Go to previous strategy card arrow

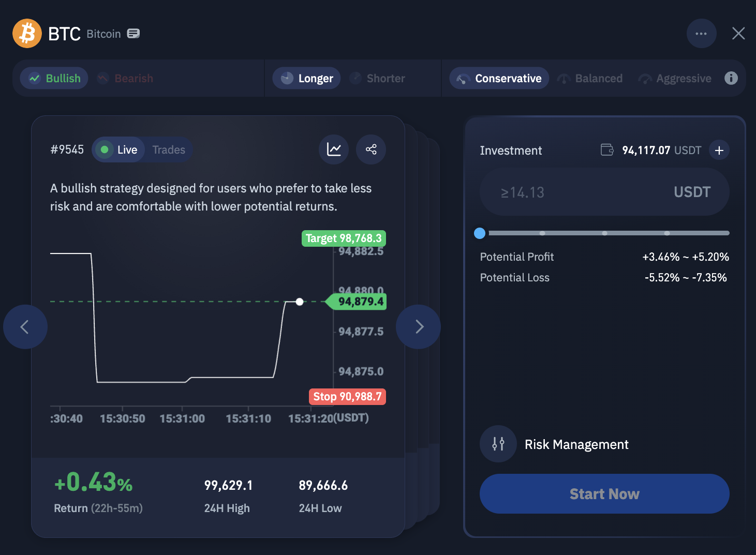coord(25,327)
